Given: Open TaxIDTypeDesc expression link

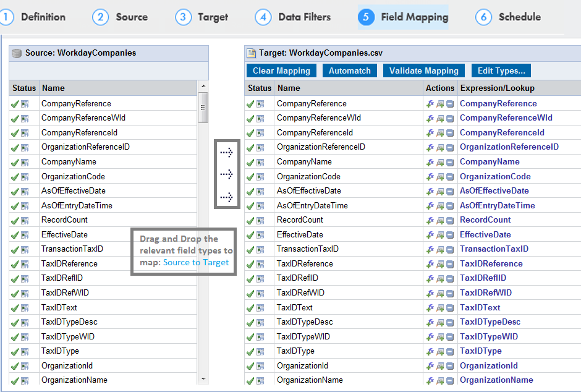Looking at the screenshot, I should 490,322.
